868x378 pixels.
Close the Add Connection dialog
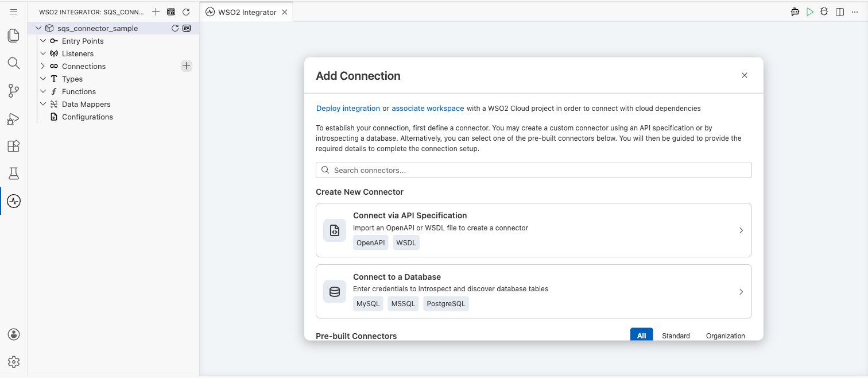point(745,75)
